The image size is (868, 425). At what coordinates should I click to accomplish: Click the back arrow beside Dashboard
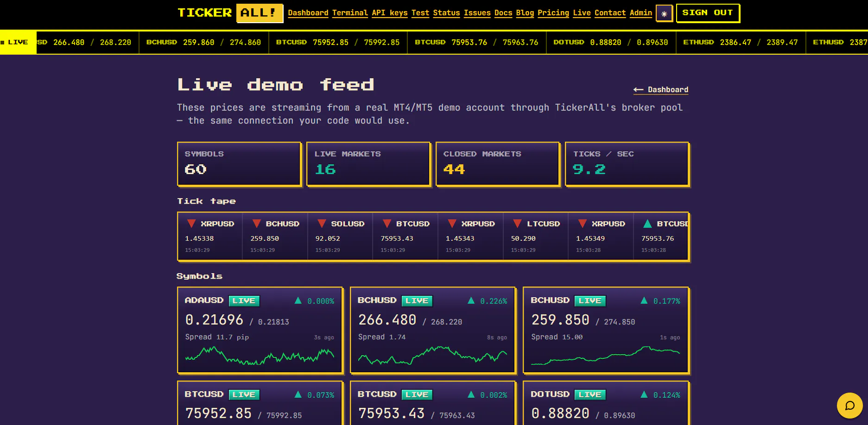tap(638, 90)
